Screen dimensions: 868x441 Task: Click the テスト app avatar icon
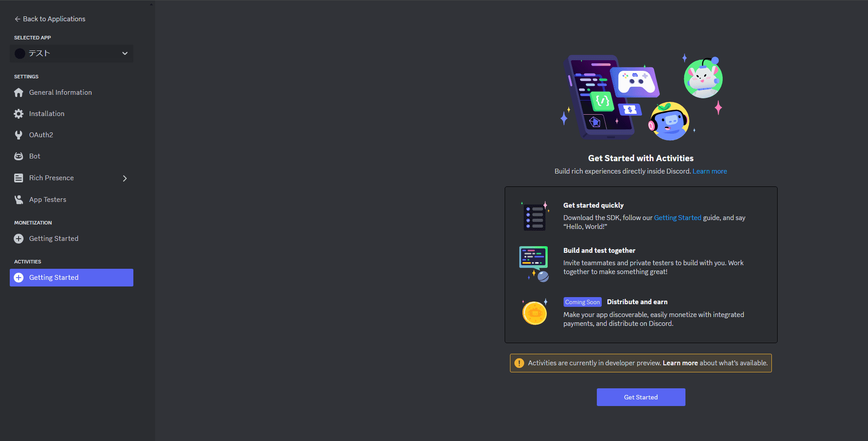pos(20,54)
